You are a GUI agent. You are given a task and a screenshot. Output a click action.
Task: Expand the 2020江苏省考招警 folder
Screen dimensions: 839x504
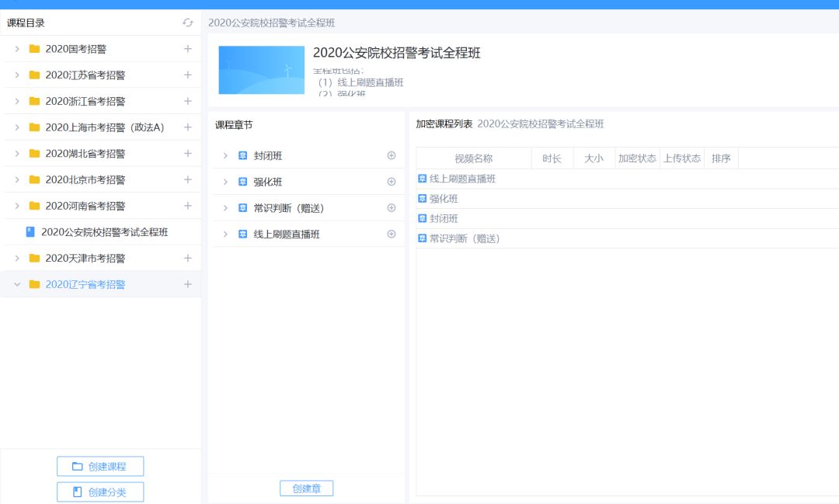(x=17, y=75)
